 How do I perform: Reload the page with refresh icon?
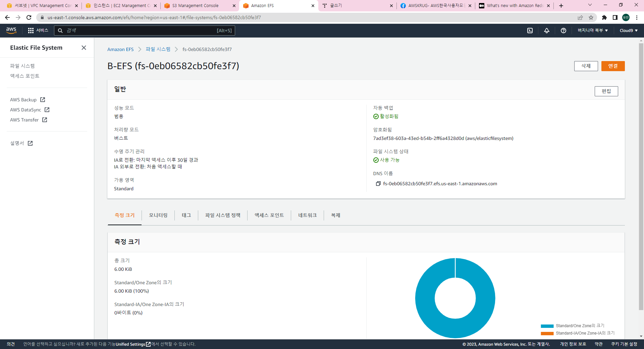tap(29, 17)
